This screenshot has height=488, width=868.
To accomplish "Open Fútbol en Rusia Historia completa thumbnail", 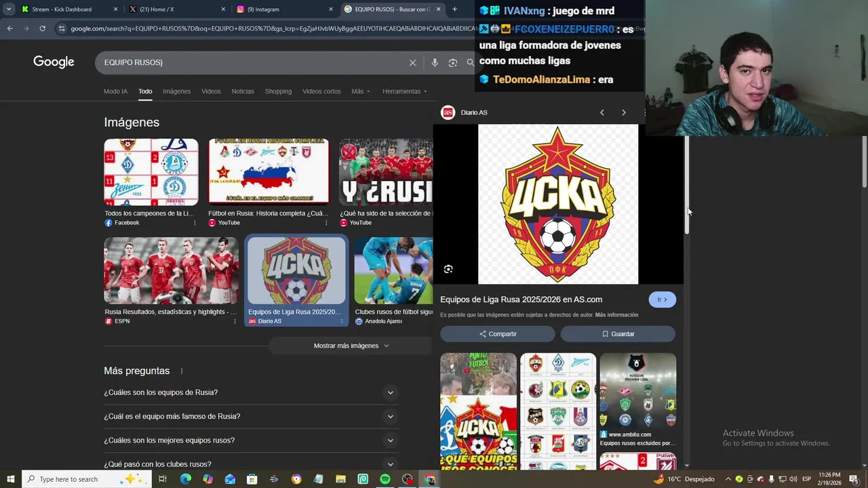I will (269, 171).
